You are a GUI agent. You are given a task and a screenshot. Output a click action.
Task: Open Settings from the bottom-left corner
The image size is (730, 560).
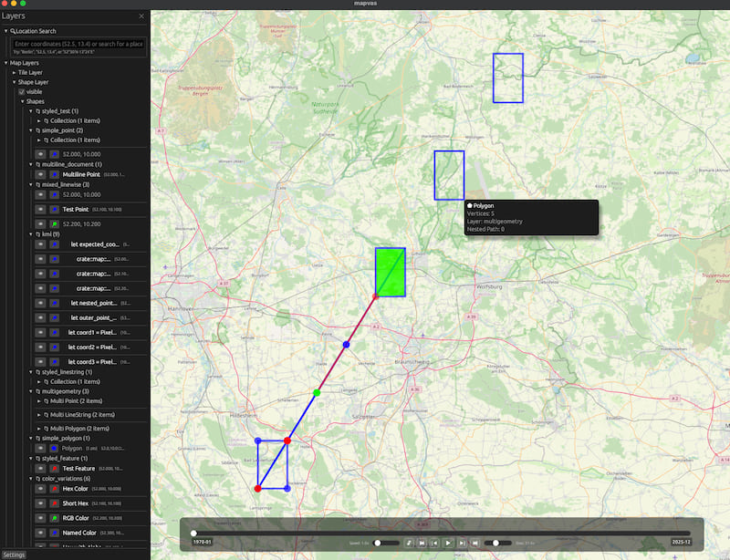point(14,555)
